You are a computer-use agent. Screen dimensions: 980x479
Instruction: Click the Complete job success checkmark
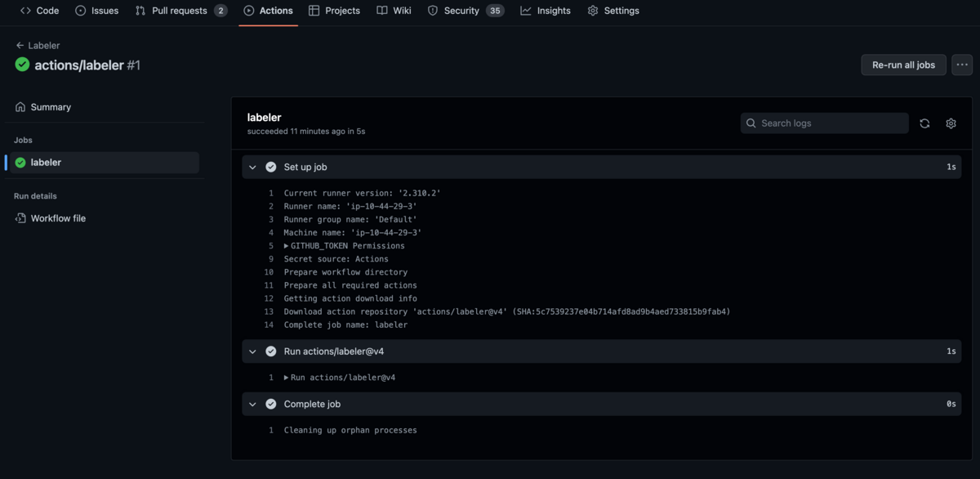[x=271, y=404]
